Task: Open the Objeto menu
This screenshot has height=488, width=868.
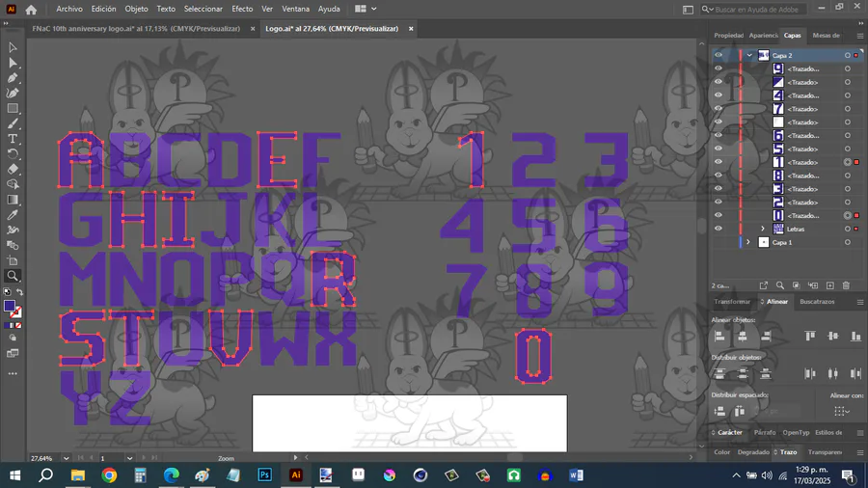Action: (x=136, y=9)
